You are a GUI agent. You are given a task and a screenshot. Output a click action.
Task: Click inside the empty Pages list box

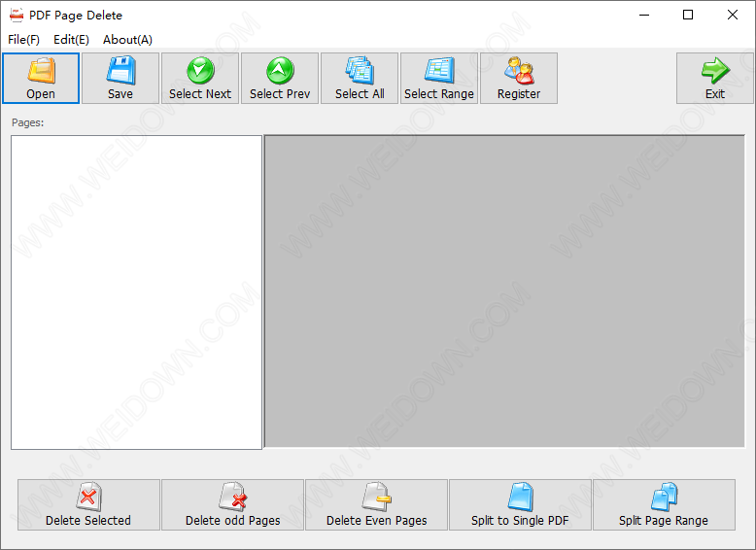[136, 292]
